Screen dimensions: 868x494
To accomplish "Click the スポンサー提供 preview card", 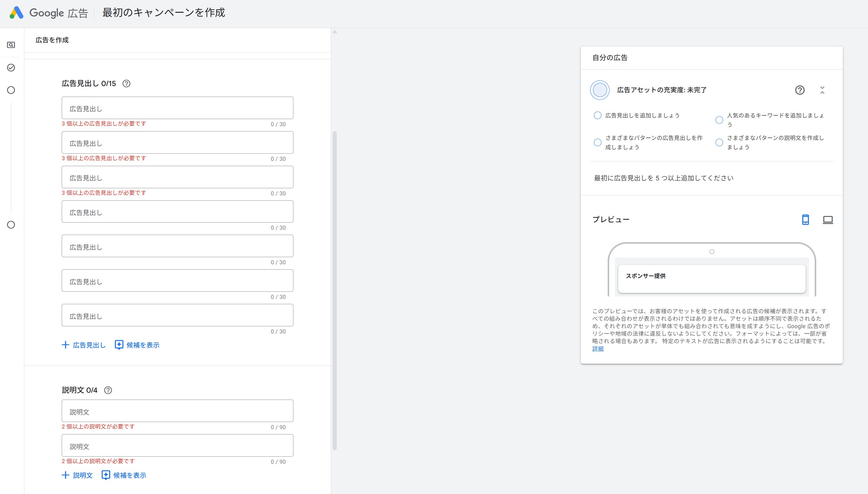I will pos(711,279).
